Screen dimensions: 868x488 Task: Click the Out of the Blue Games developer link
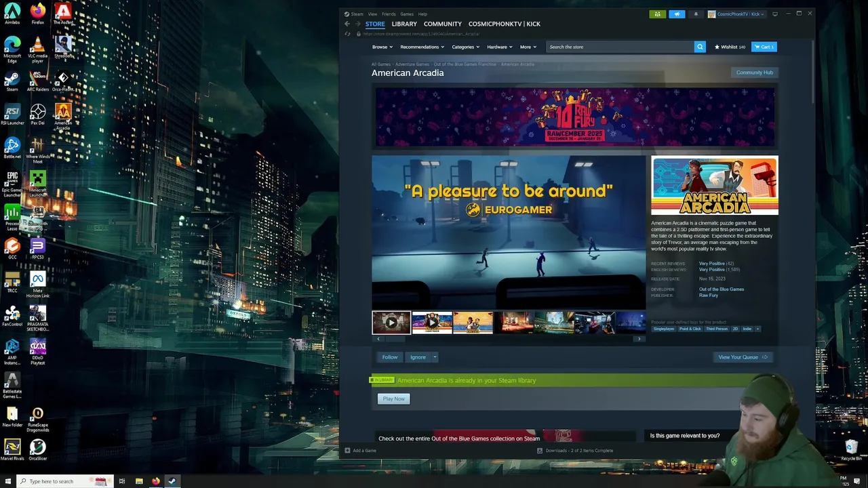(722, 289)
